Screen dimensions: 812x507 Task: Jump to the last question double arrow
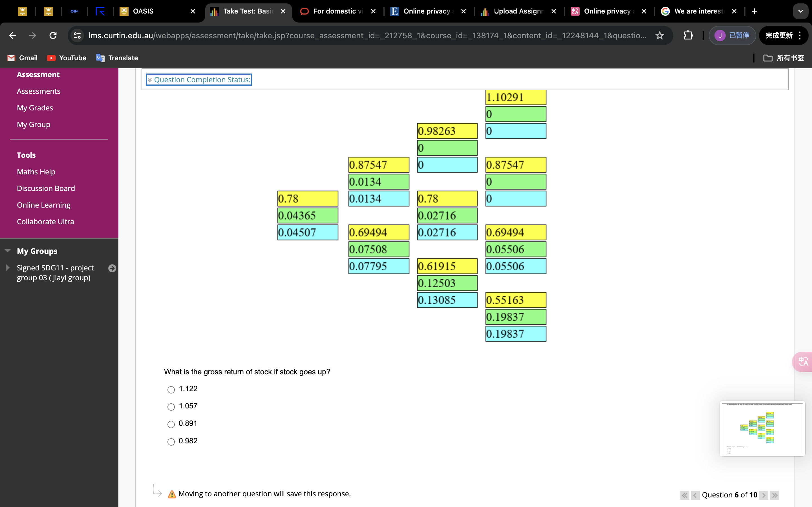click(775, 495)
